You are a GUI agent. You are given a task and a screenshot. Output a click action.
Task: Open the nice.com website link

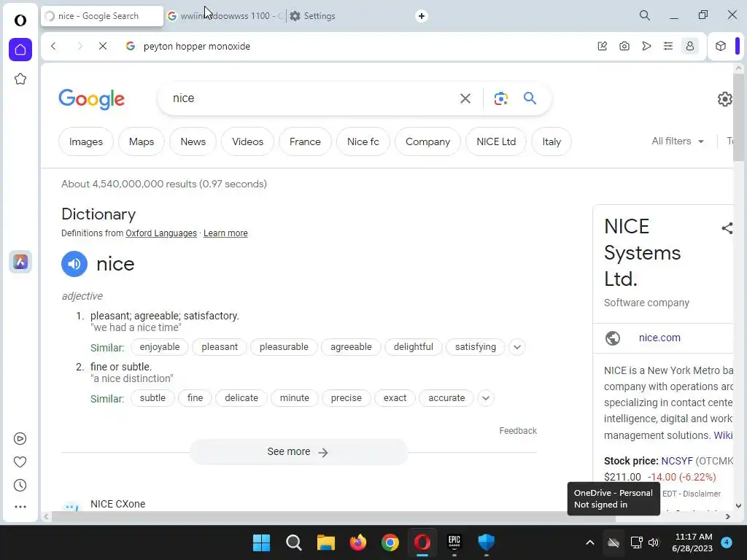pyautogui.click(x=659, y=338)
